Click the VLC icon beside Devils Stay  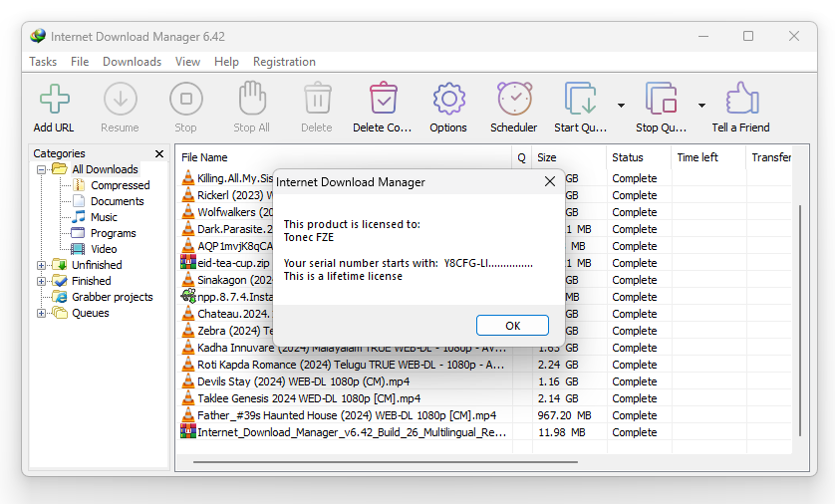click(188, 381)
